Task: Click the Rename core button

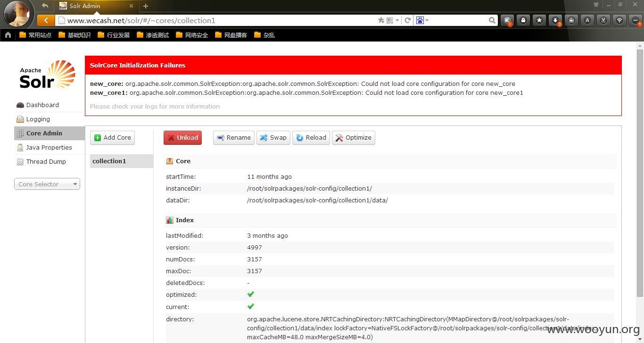Action: tap(233, 137)
